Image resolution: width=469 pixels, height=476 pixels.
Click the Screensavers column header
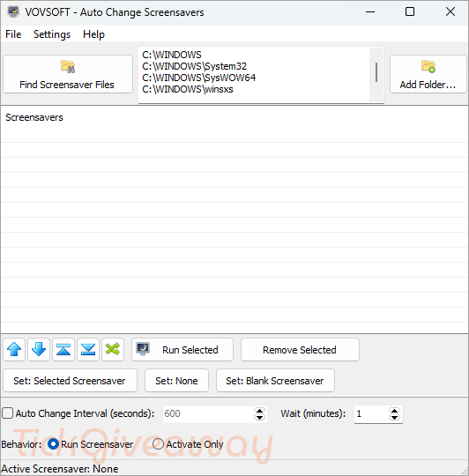pyautogui.click(x=34, y=117)
